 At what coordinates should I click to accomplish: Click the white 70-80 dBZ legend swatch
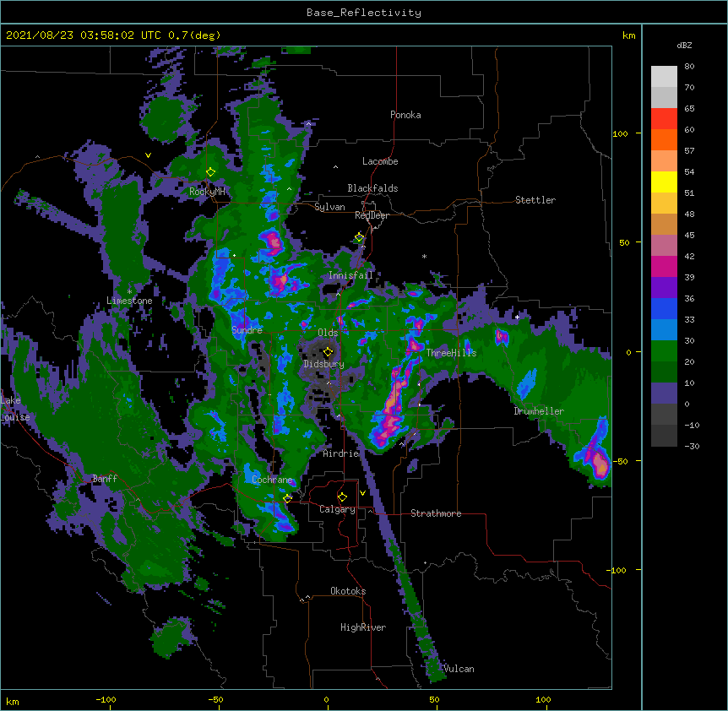point(664,77)
